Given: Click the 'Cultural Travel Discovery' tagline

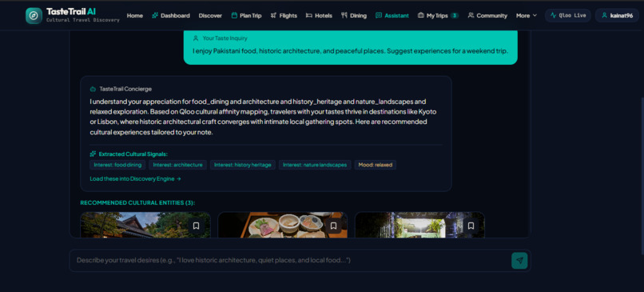Looking at the screenshot, I should [83, 20].
